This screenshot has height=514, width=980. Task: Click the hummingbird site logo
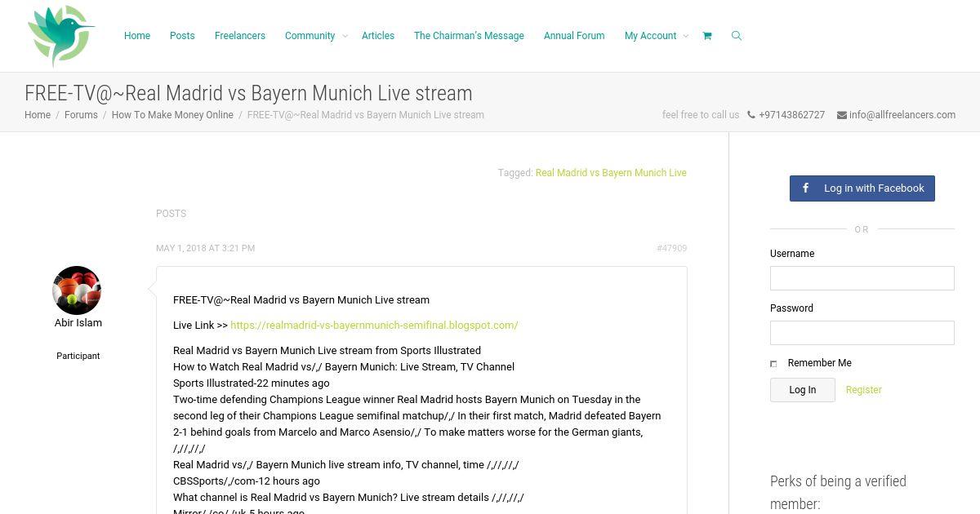[x=61, y=36]
